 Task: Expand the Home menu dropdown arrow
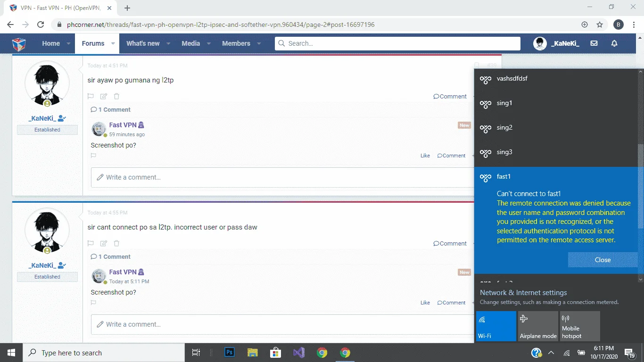tap(68, 43)
